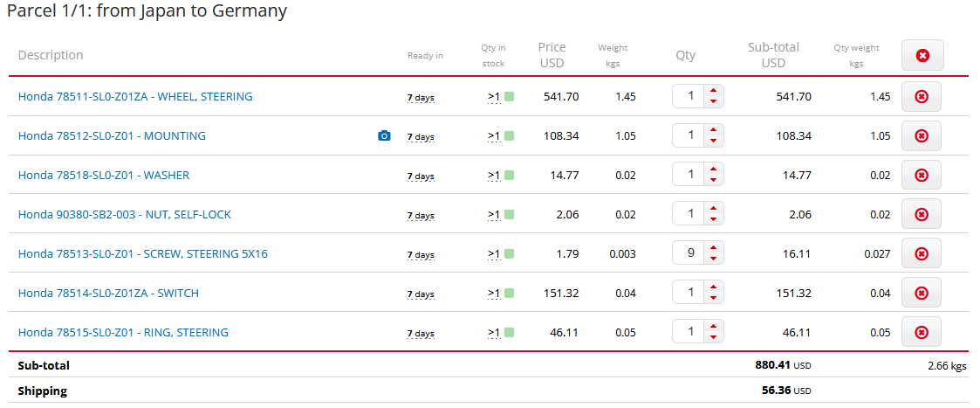Edit quantity field for SWITCH
The height and width of the screenshot is (408, 980).
[689, 293]
